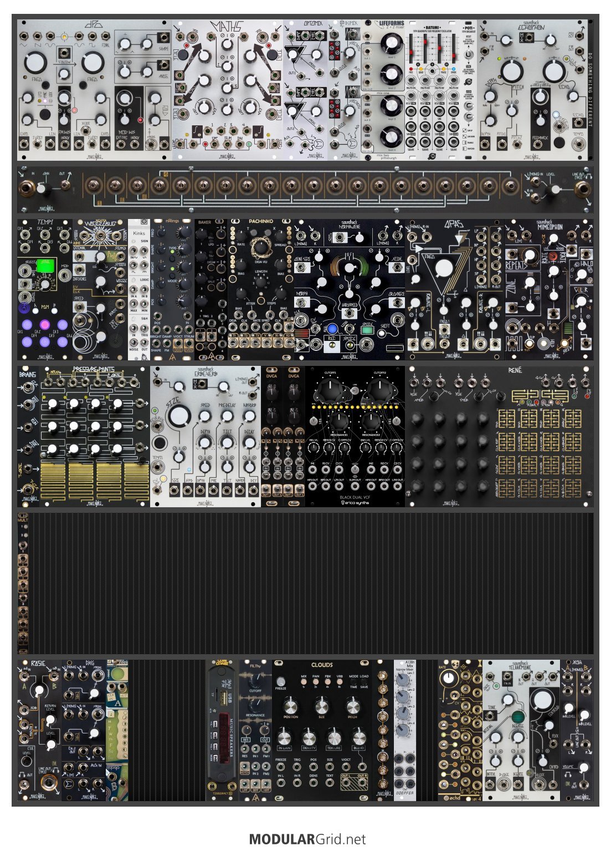
Task: Select the Kinks module panel
Action: [139, 289]
